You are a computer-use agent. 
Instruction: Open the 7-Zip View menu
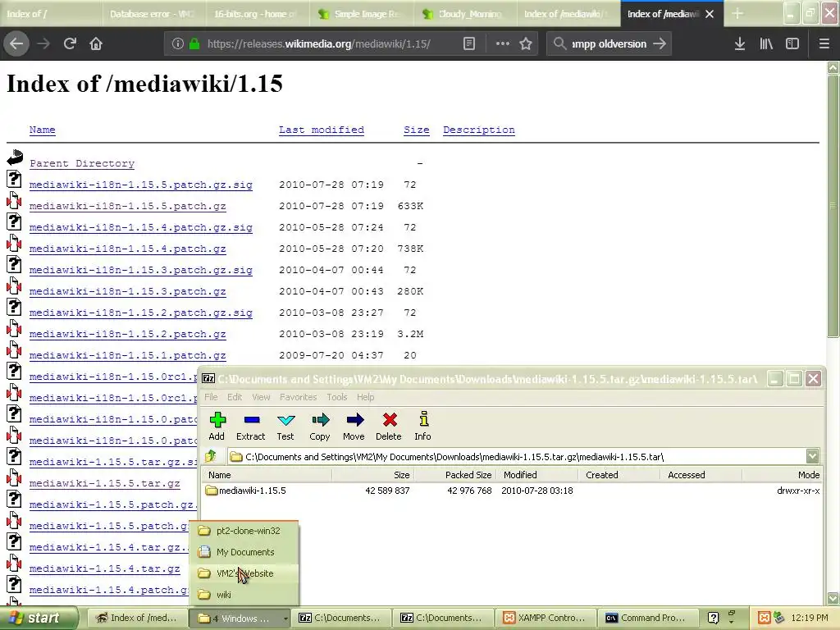261,397
